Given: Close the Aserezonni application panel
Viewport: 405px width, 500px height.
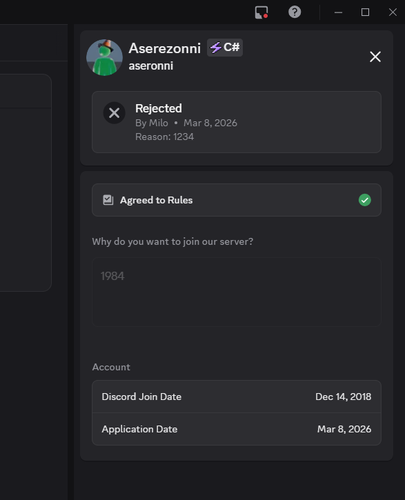Looking at the screenshot, I should (x=375, y=57).
